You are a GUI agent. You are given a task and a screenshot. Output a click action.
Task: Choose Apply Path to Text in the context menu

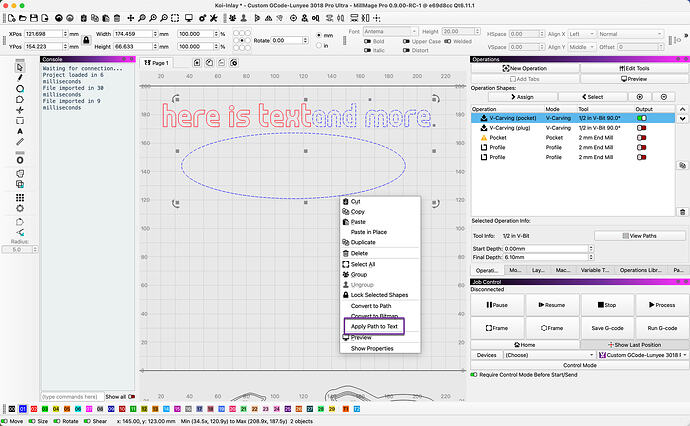374,327
